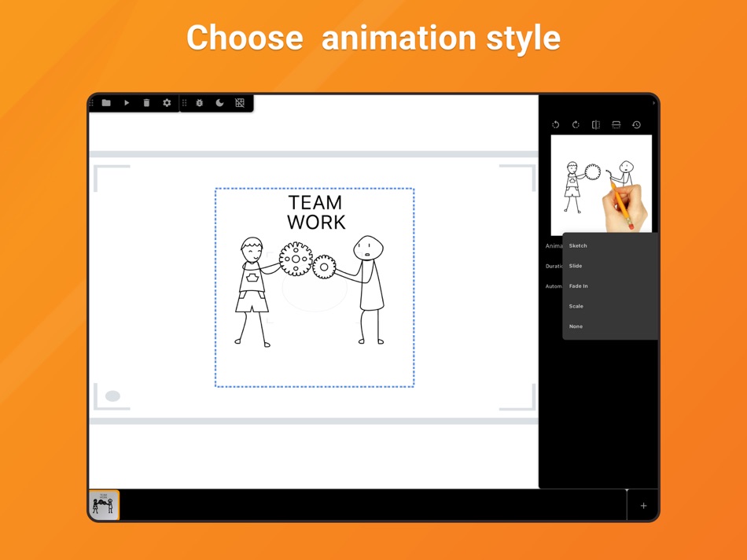Click the rotate clockwise icon
This screenshot has height=560, width=747.
click(576, 125)
